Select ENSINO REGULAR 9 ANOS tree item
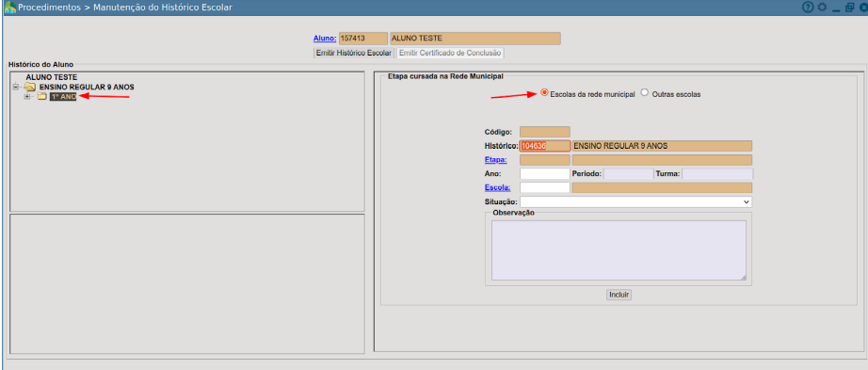Image resolution: width=868 pixels, height=370 pixels. click(x=87, y=87)
